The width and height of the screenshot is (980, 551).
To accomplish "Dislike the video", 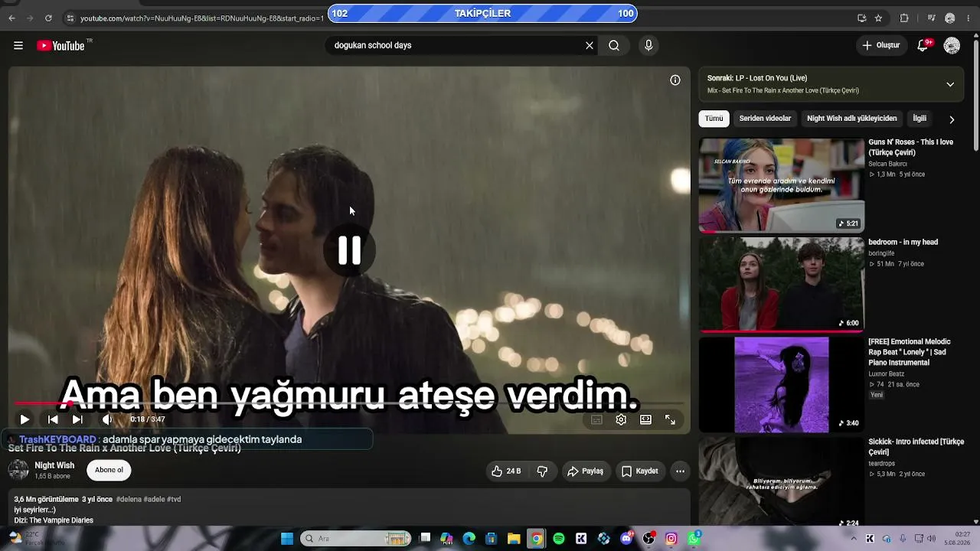I will [542, 471].
